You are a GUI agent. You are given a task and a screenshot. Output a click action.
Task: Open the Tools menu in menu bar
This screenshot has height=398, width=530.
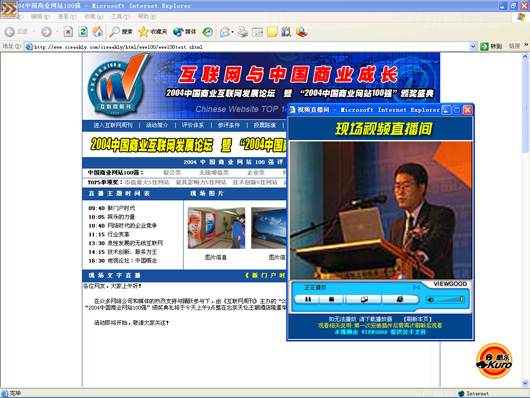pos(120,17)
